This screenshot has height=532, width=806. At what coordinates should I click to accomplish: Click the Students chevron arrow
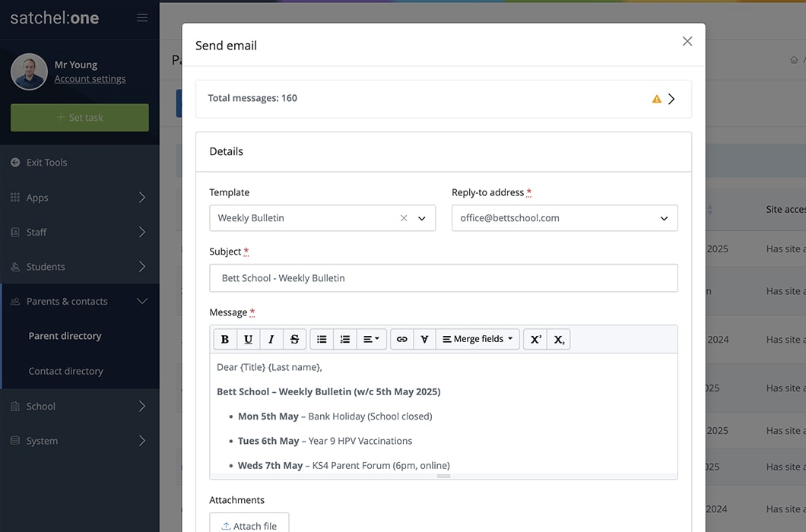[x=142, y=267]
